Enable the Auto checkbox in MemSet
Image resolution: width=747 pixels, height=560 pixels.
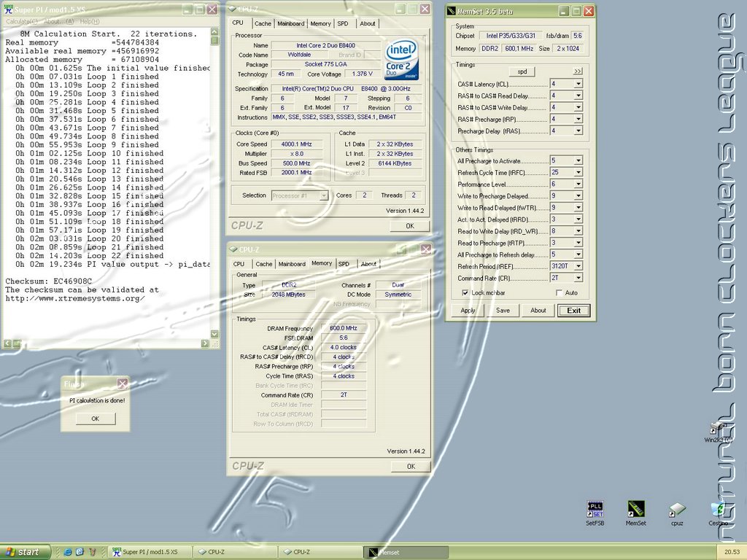(560, 293)
